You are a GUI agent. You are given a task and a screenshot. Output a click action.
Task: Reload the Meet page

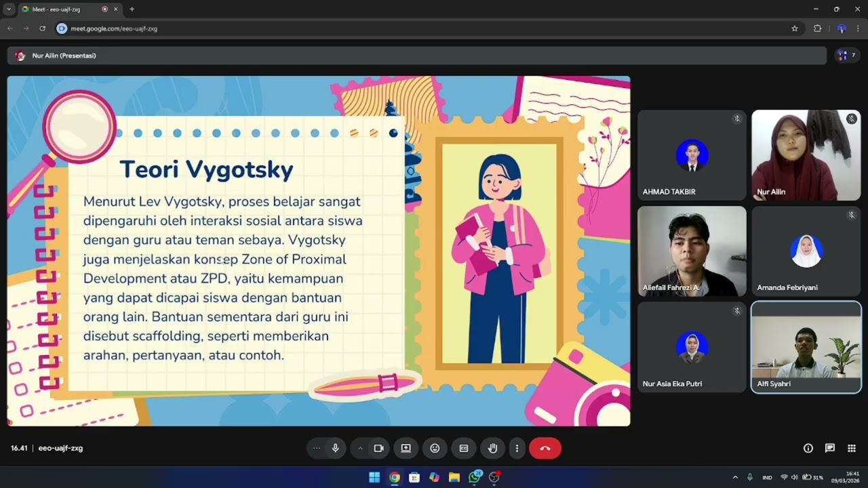pos(43,28)
